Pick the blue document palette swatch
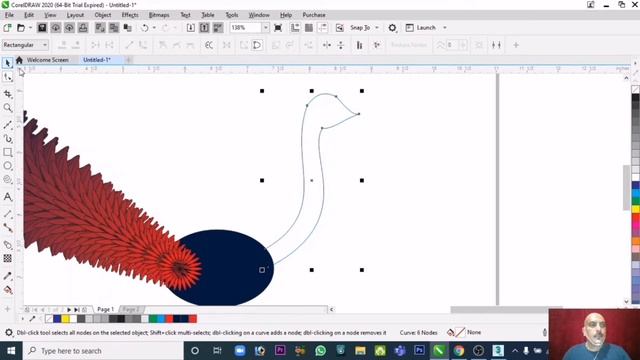640x360 pixels. point(57,319)
